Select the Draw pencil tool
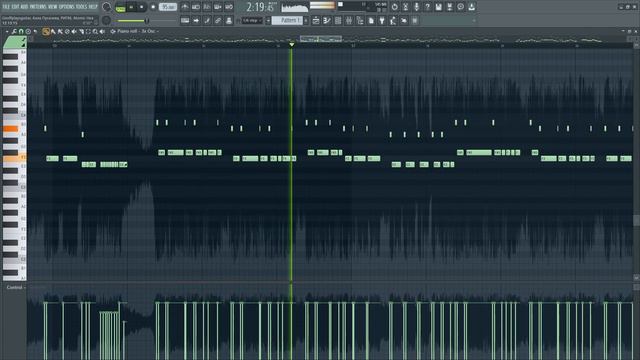This screenshot has height=360, width=640. (46, 31)
